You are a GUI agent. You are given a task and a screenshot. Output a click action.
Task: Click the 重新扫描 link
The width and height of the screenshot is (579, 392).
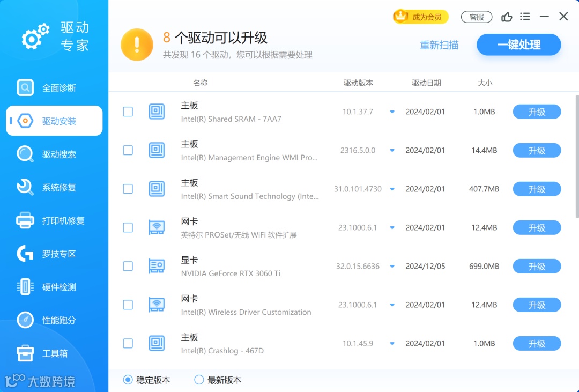[x=439, y=45]
